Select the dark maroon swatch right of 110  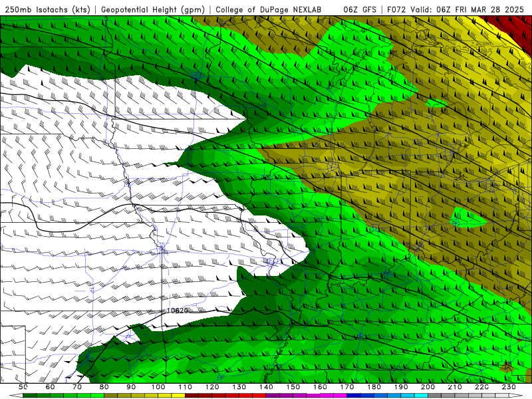click(x=192, y=396)
